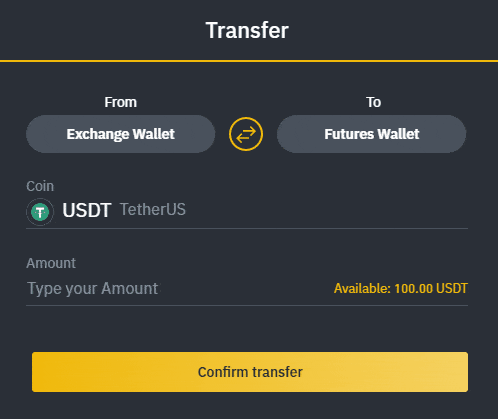Click the word Futures in the To pill

pos(349,134)
